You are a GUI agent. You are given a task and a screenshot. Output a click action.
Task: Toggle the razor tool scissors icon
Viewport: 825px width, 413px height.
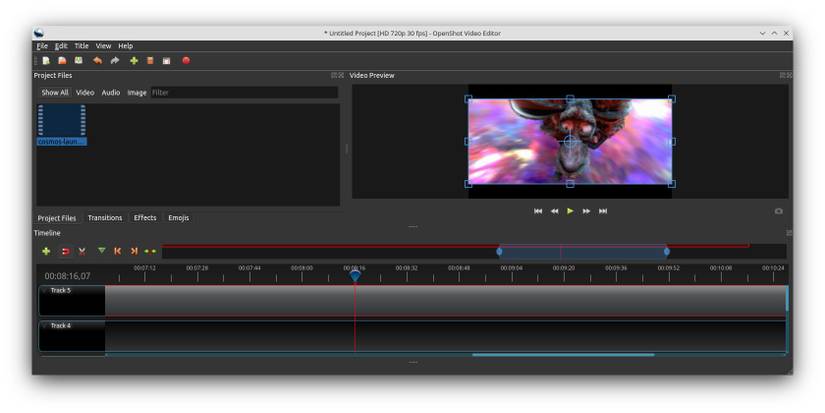click(82, 251)
